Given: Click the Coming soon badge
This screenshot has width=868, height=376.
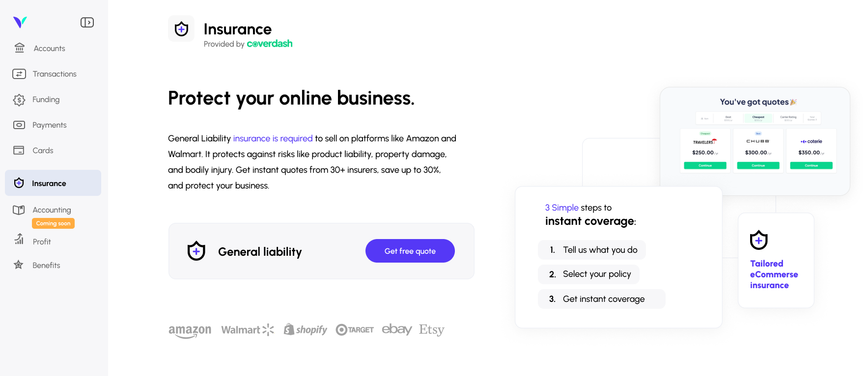Looking at the screenshot, I should (53, 223).
